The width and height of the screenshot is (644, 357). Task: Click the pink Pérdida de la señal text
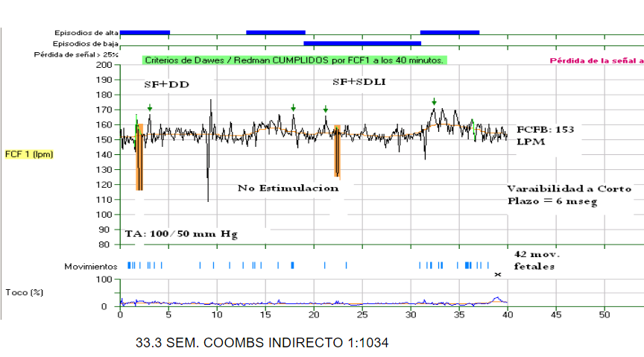(x=596, y=60)
